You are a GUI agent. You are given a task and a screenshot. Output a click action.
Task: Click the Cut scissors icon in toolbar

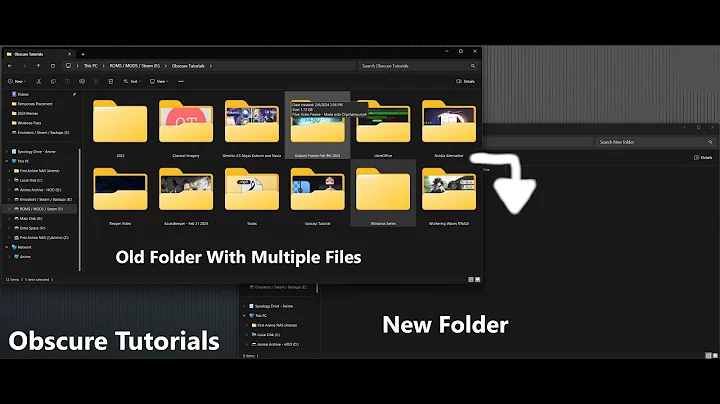39,81
